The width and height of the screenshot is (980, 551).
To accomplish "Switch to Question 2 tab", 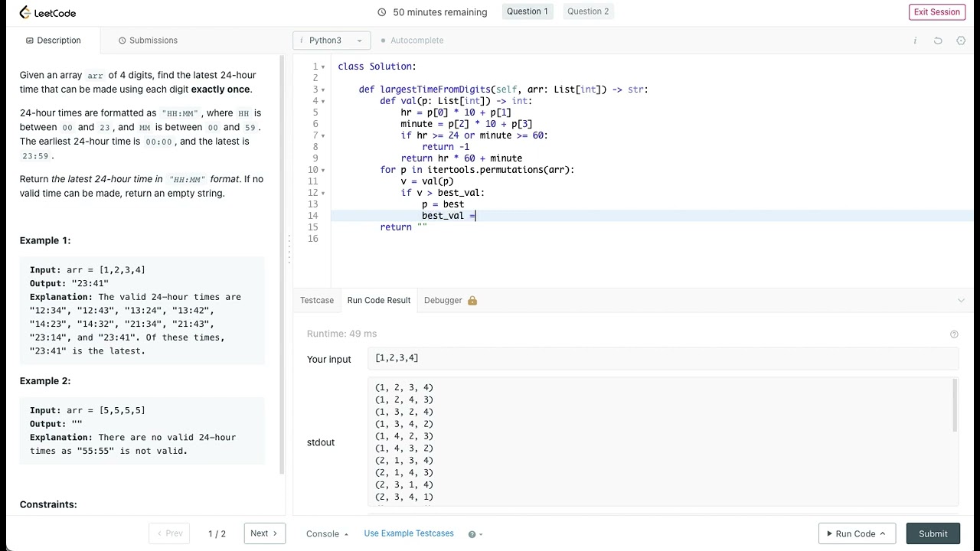I will [588, 11].
